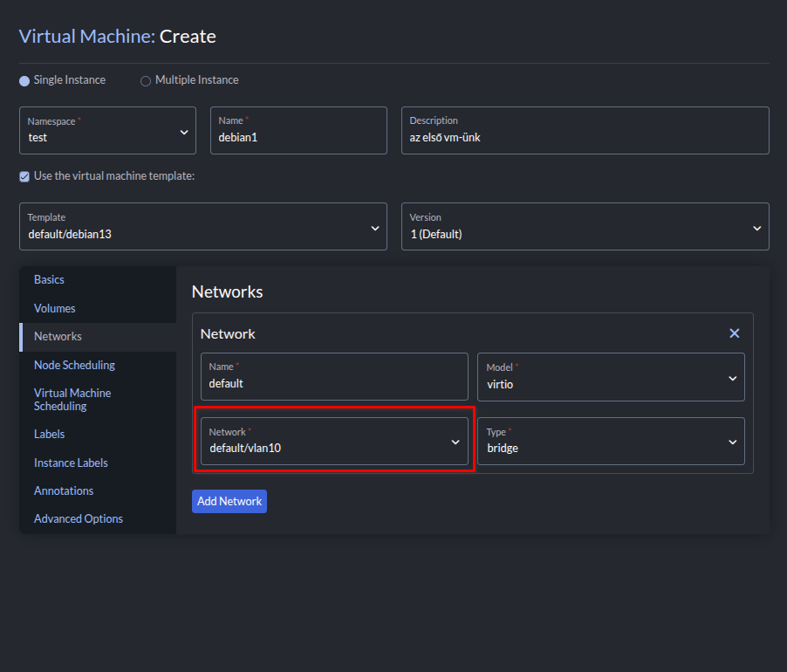
Task: Open the Version dropdown
Action: pos(585,227)
